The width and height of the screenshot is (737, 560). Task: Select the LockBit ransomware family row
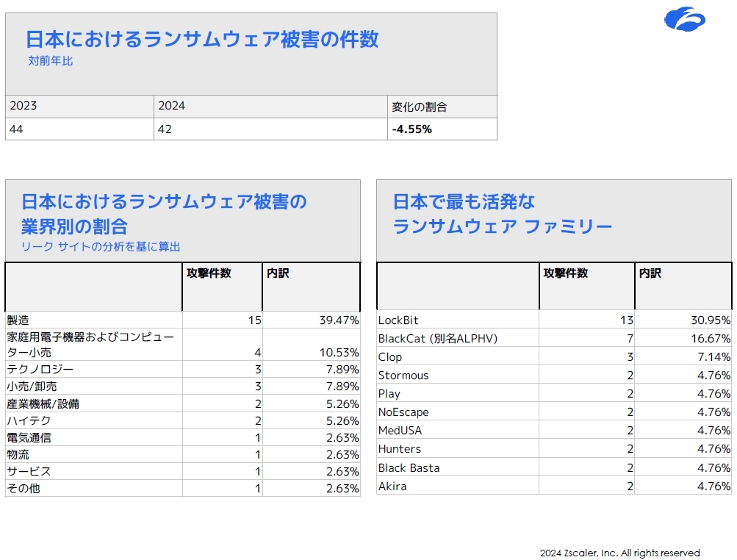(398, 320)
